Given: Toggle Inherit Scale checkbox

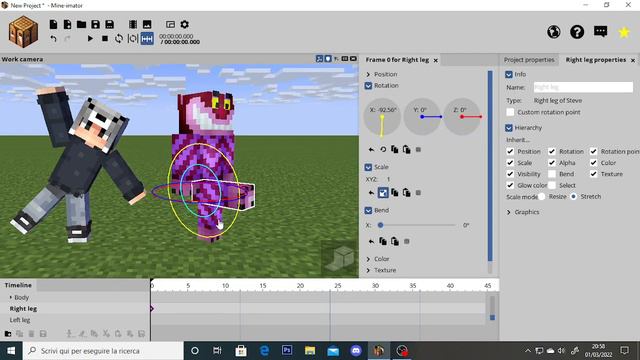Looking at the screenshot, I should pyautogui.click(x=510, y=163).
